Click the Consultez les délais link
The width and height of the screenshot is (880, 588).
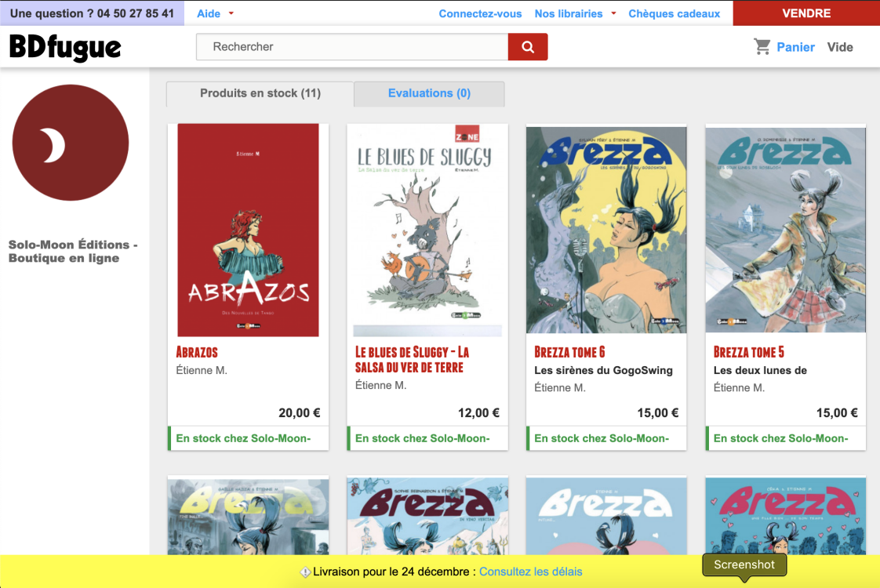530,572
